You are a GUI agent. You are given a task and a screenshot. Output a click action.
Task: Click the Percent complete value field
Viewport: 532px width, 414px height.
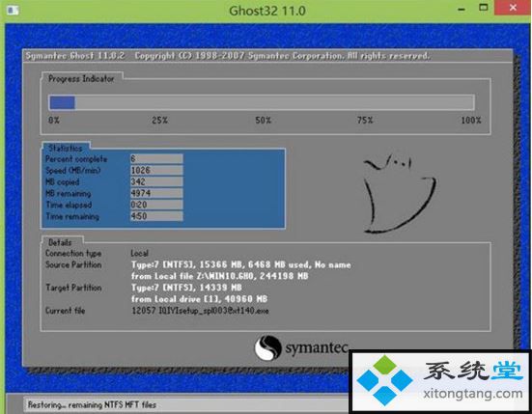pos(156,158)
